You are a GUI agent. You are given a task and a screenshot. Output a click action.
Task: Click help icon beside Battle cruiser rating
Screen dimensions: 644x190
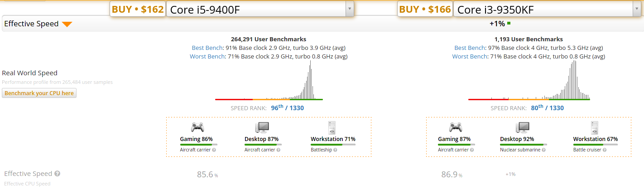(x=605, y=150)
